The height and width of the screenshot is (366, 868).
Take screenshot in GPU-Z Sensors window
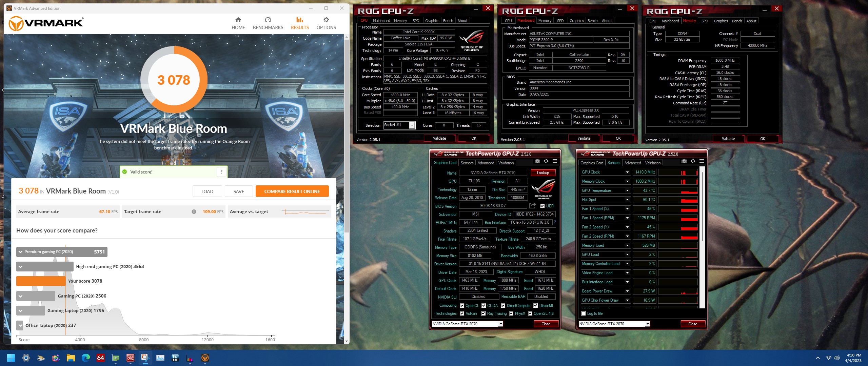(684, 161)
